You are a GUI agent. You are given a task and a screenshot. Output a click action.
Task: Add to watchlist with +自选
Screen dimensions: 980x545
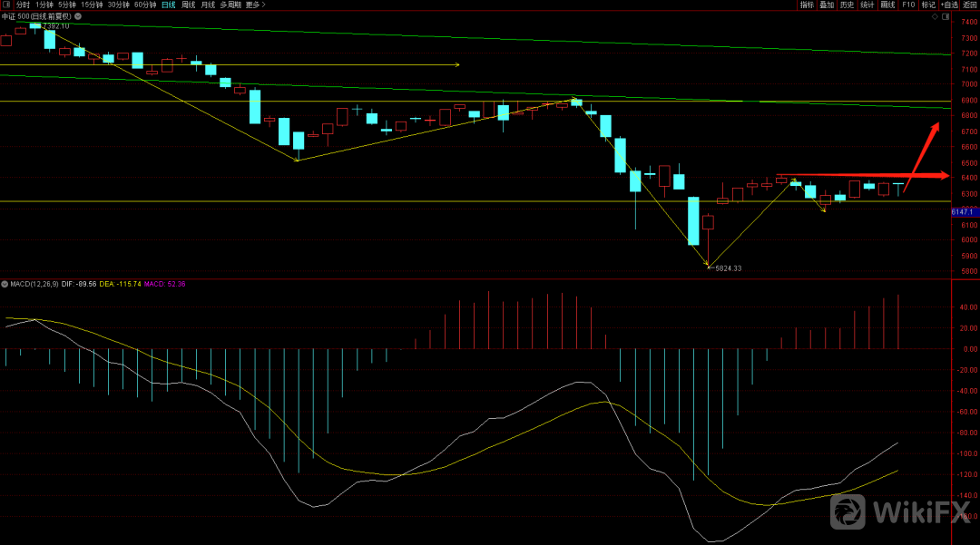[x=947, y=5]
